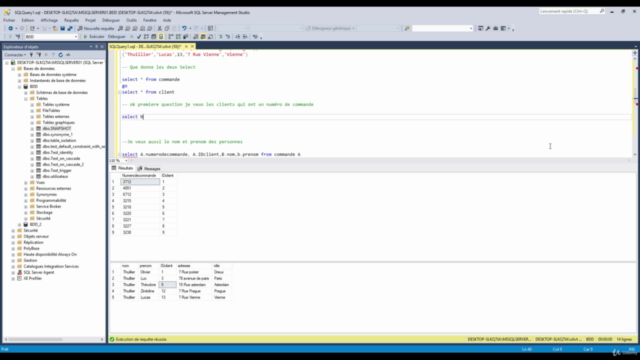Click the decrease indent icon
Viewport: 640px width, 360px height.
click(x=238, y=37)
